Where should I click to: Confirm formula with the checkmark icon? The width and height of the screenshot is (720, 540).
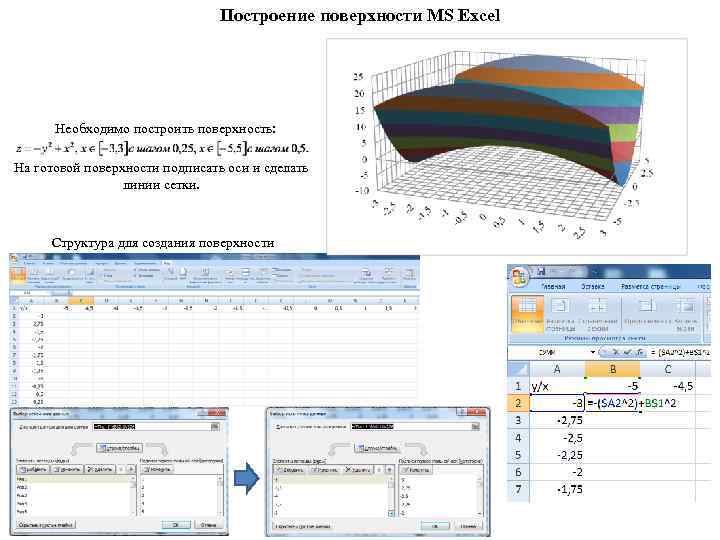628,353
